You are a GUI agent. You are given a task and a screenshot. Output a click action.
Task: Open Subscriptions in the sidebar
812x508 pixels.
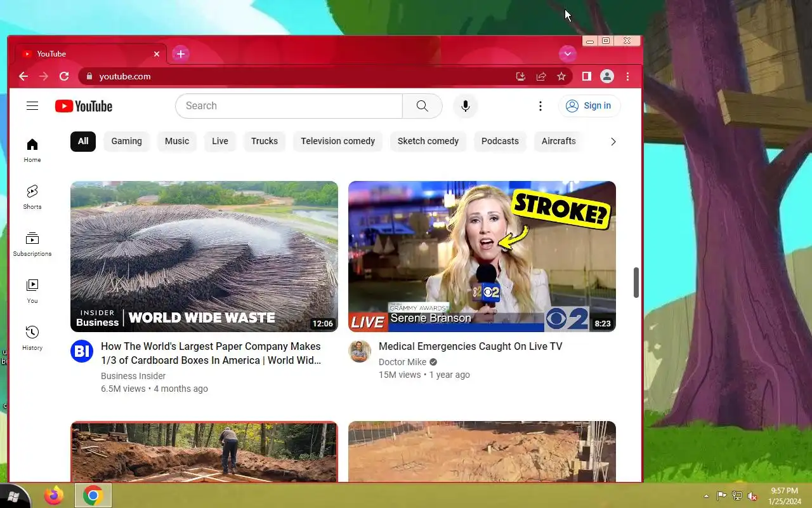click(x=32, y=244)
